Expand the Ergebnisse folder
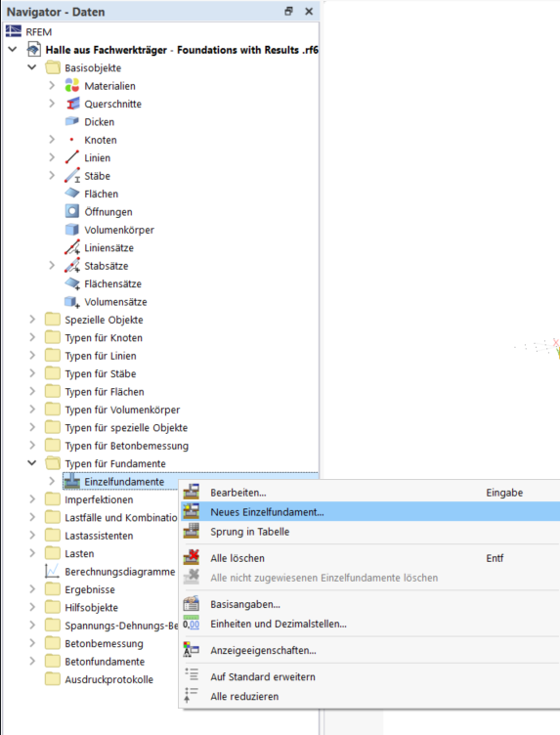The width and height of the screenshot is (560, 735). [x=32, y=589]
